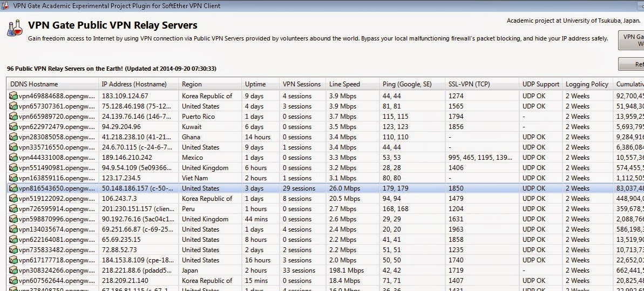
Task: Click server icon for vpn816543650
Action: click(13, 188)
